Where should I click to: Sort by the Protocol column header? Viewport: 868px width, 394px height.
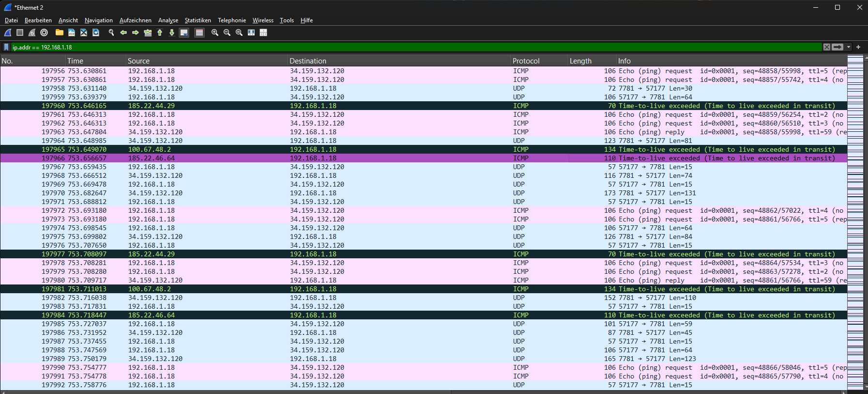[x=539, y=61]
